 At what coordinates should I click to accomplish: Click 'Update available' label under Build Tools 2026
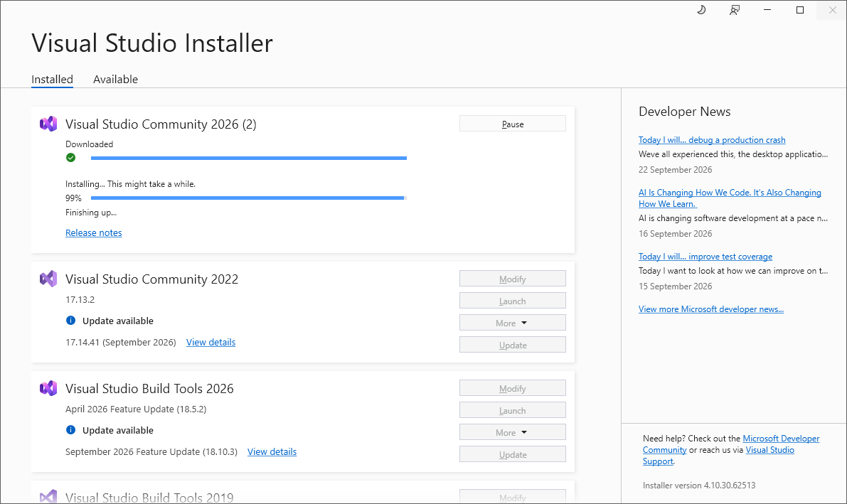click(x=118, y=431)
